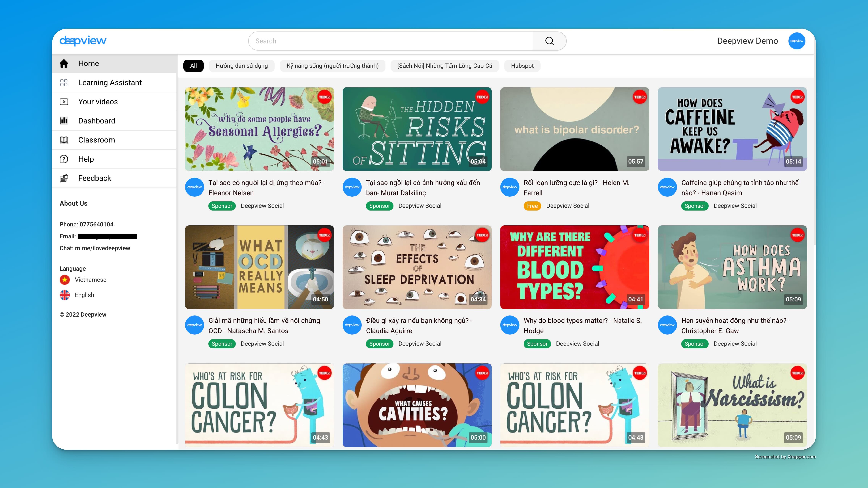The height and width of the screenshot is (488, 868).
Task: Open Feedback in sidebar
Action: pyautogui.click(x=114, y=178)
